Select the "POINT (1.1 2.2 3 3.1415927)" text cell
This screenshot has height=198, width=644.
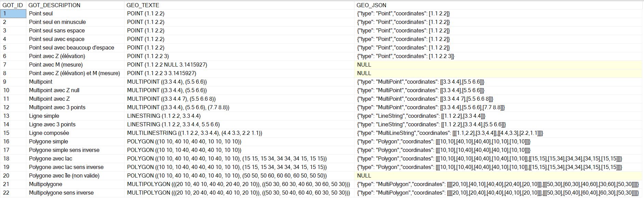click(162, 73)
